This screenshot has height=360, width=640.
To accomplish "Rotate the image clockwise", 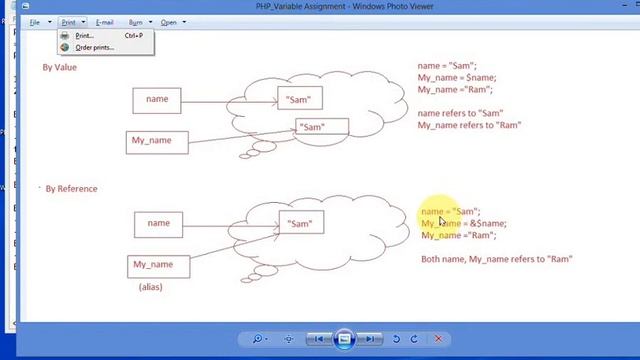I will click(x=414, y=339).
